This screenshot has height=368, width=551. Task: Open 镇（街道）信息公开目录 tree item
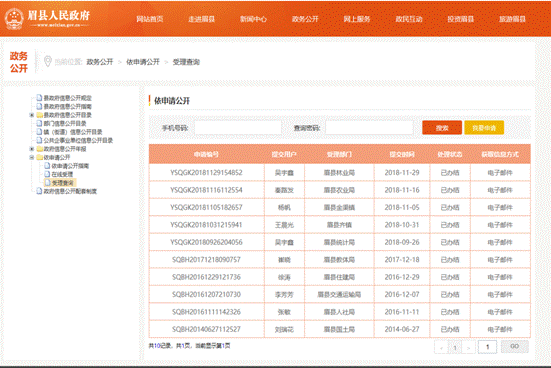coord(73,132)
